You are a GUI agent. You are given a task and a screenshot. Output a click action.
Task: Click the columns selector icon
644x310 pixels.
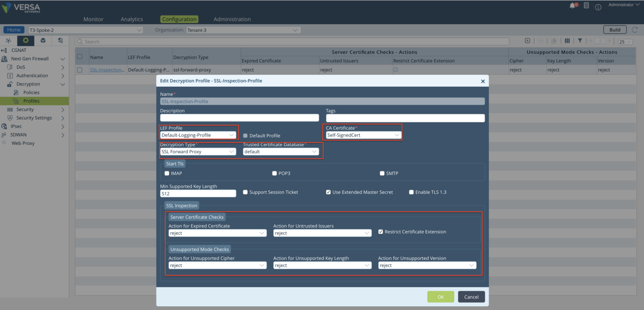pos(567,41)
